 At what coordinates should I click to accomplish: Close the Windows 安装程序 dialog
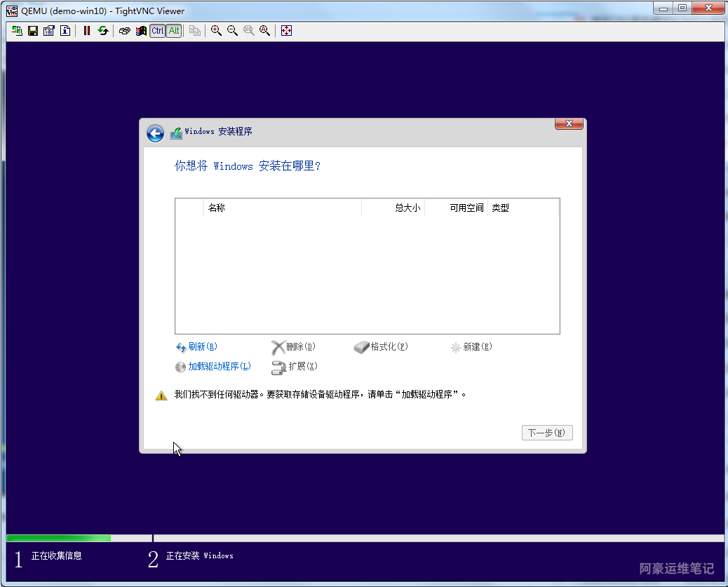coord(569,123)
